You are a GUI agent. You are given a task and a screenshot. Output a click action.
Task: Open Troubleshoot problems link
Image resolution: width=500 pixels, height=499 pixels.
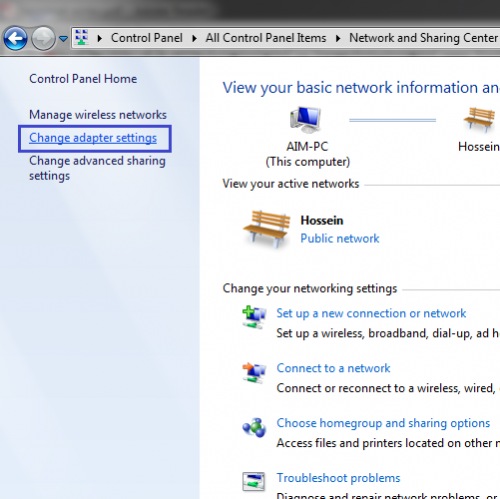(x=338, y=478)
